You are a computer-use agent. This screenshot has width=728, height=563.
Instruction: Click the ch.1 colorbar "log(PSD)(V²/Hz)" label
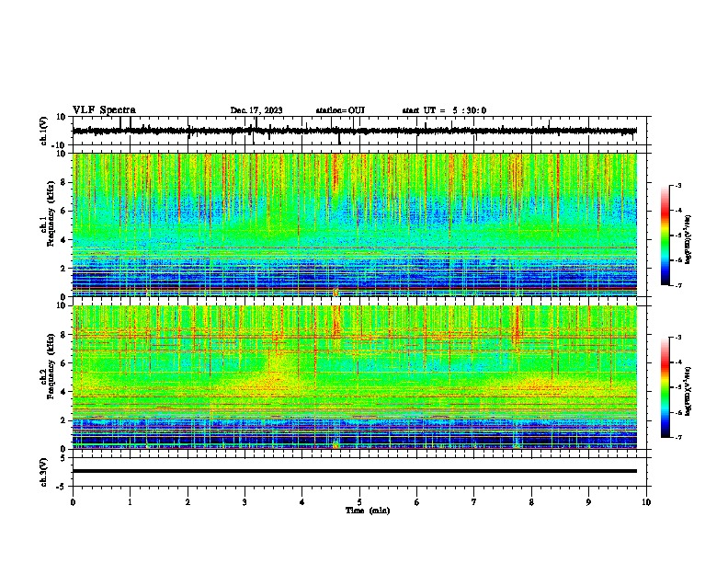click(x=688, y=239)
